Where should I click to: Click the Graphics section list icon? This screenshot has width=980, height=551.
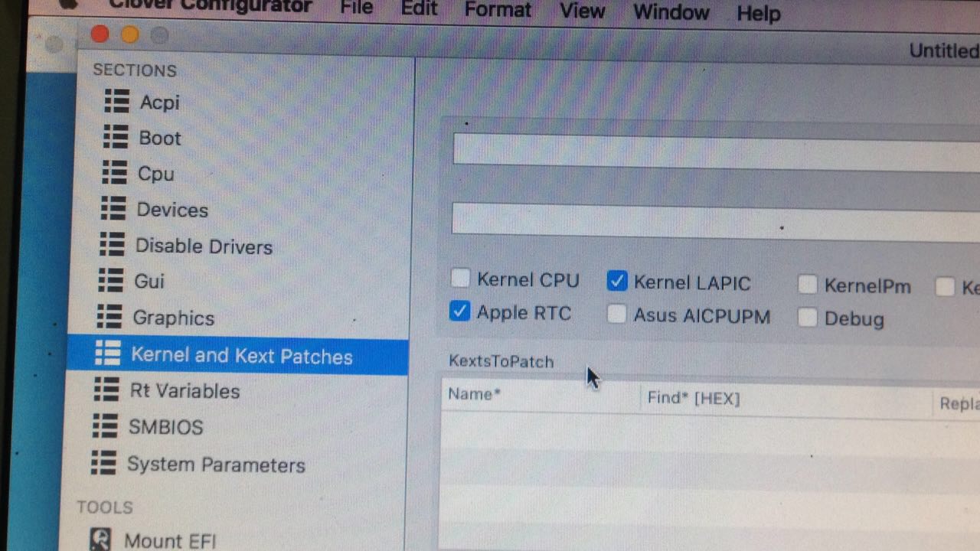(x=109, y=316)
